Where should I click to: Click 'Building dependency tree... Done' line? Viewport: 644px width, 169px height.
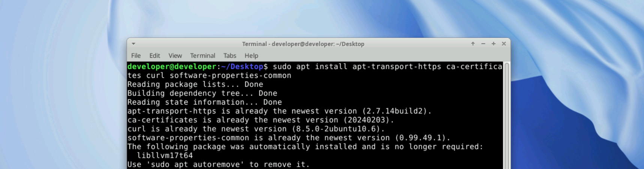[x=202, y=93]
